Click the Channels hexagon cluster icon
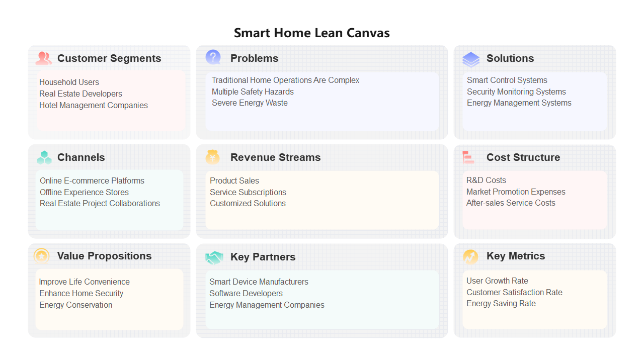Viewport: 644px width, 362px height. [x=44, y=157]
